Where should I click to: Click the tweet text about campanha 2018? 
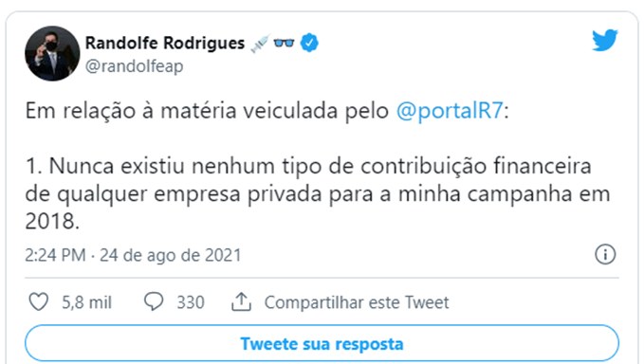click(x=317, y=193)
